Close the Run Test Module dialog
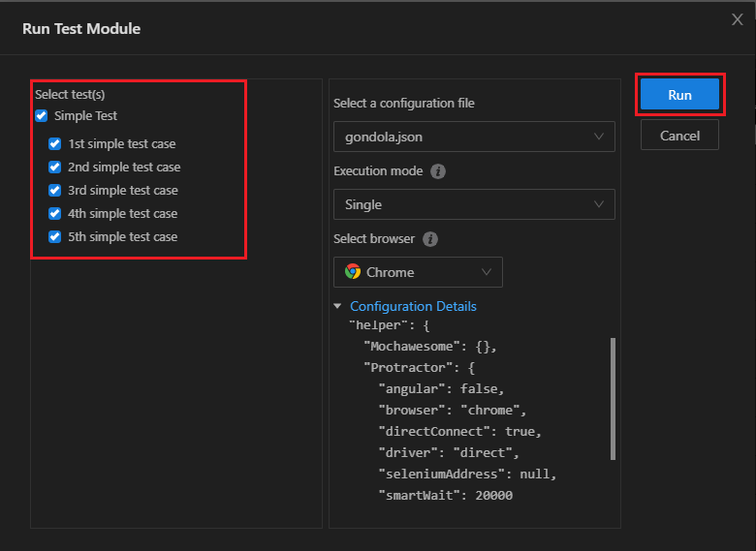Screen dimensions: 756x551 click(x=737, y=20)
